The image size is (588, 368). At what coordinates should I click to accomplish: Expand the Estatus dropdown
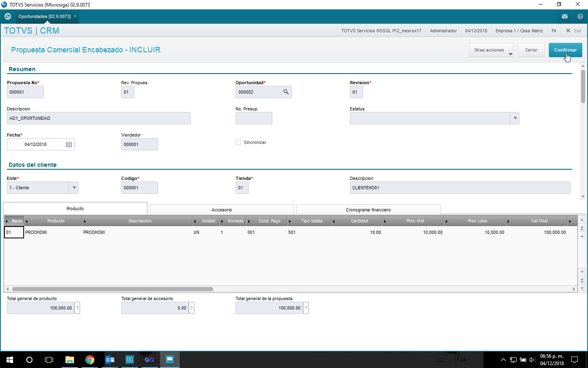[515, 118]
